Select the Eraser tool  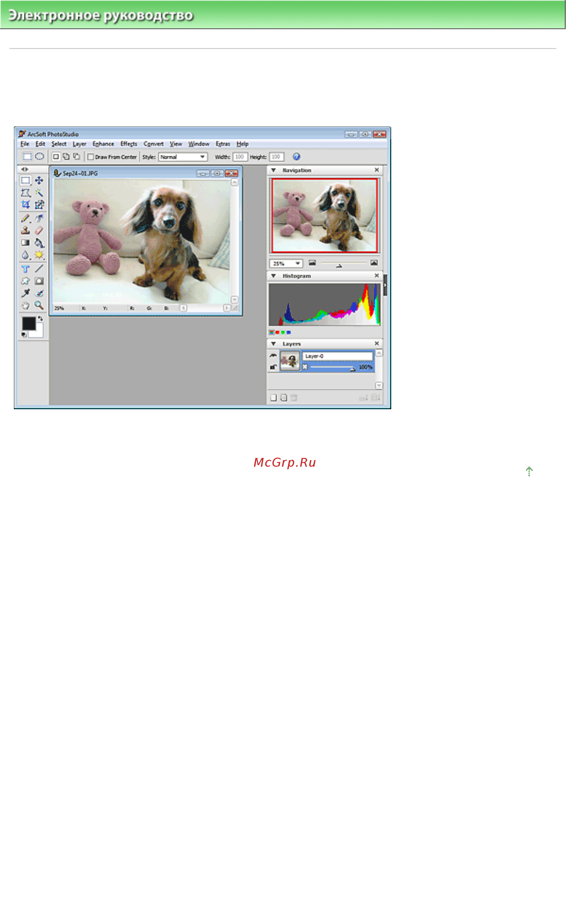(39, 230)
